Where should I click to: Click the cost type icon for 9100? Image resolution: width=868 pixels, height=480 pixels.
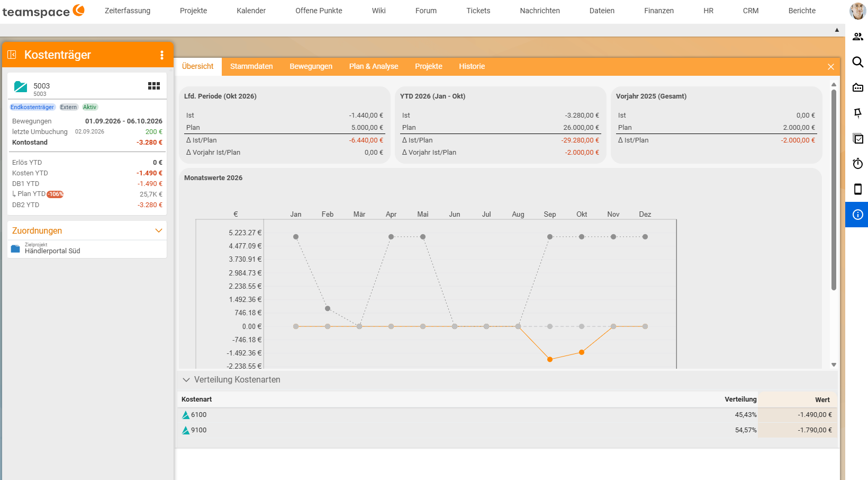tap(186, 430)
